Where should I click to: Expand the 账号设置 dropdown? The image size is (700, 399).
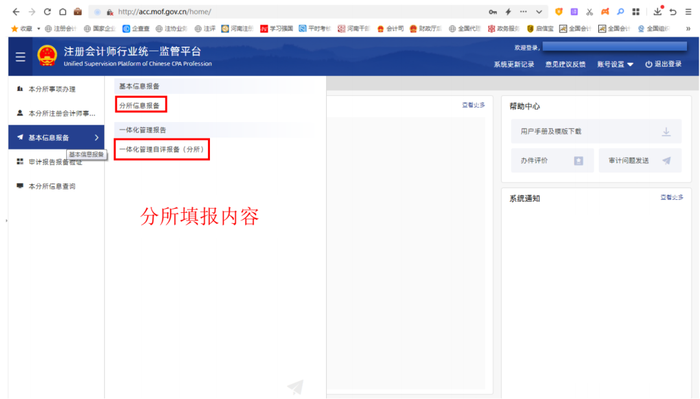pos(615,64)
